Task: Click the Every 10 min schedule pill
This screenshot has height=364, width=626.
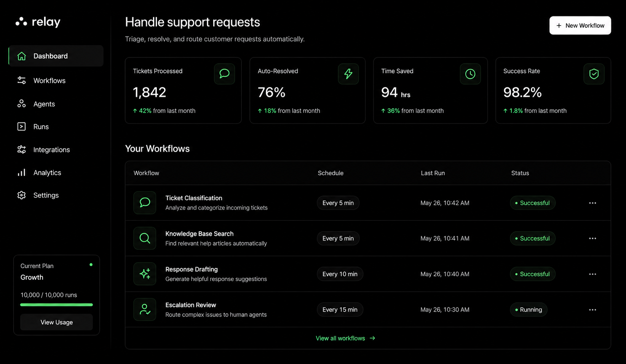Action: coord(340,274)
